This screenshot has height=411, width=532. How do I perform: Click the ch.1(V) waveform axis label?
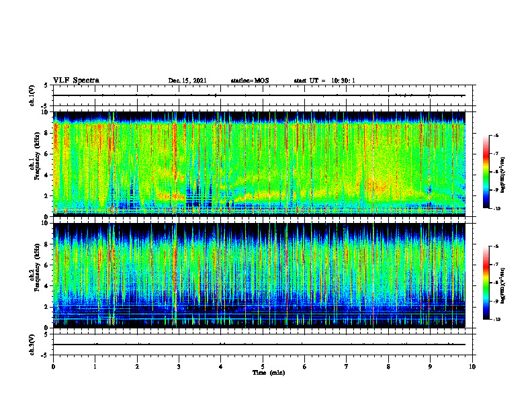(32, 95)
